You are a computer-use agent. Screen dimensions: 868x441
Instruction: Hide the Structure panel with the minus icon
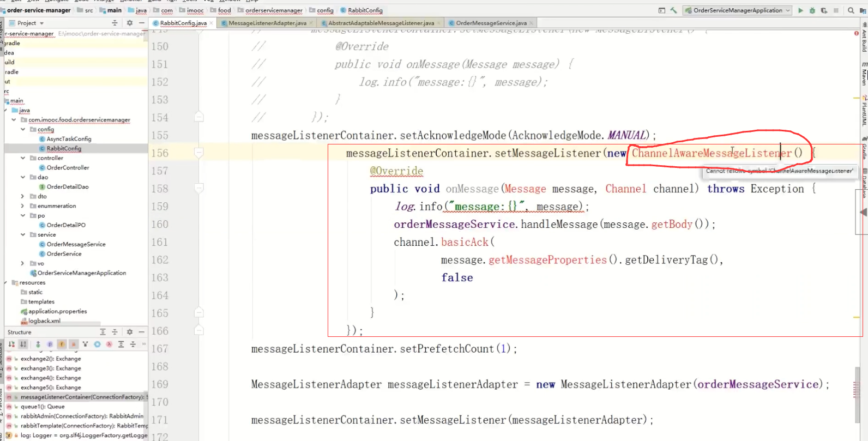click(x=142, y=331)
